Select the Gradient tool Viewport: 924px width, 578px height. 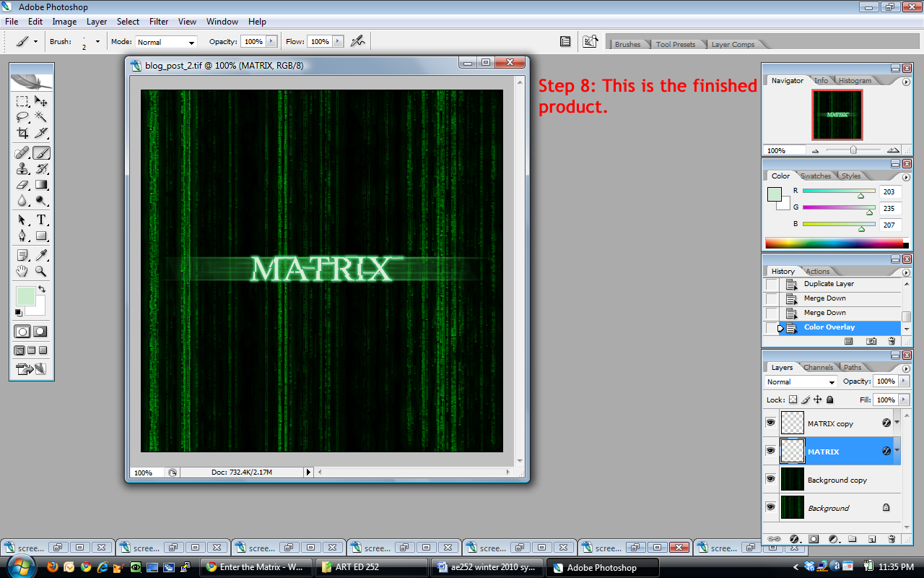pos(41,185)
